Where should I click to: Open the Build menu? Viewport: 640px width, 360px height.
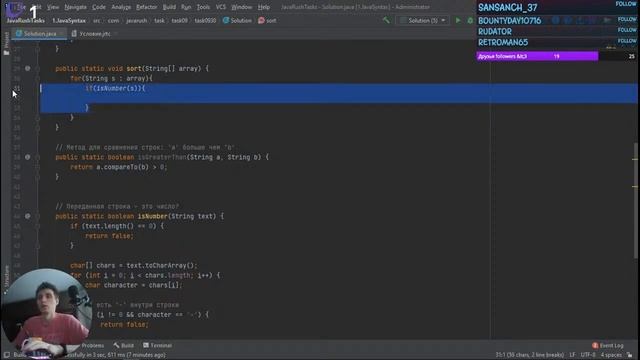tap(169, 7)
